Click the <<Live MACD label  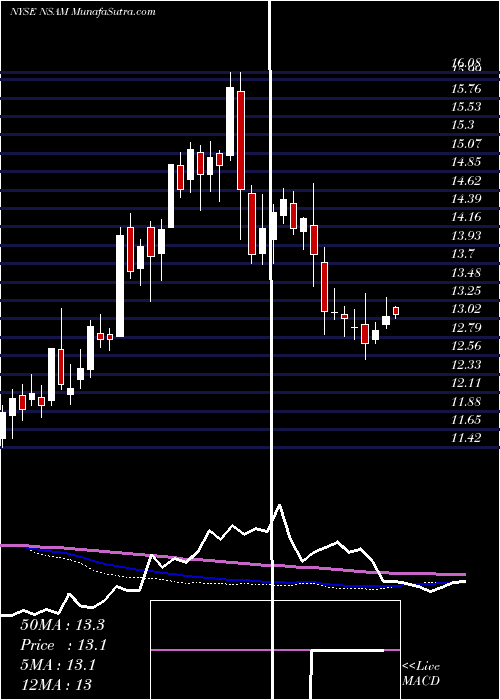(421, 673)
